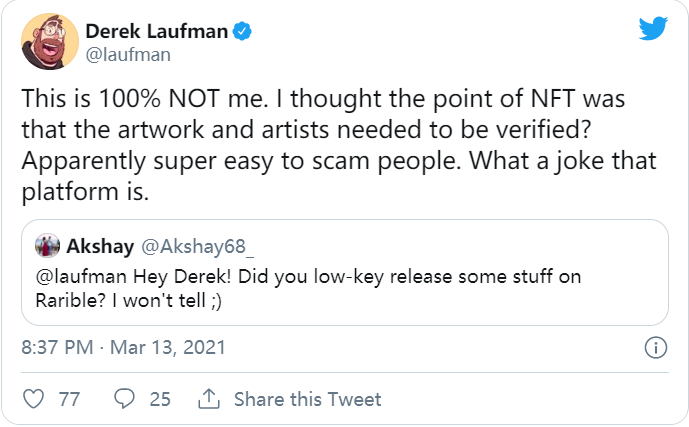Click the share arrow icon
689x427 pixels.
209,399
